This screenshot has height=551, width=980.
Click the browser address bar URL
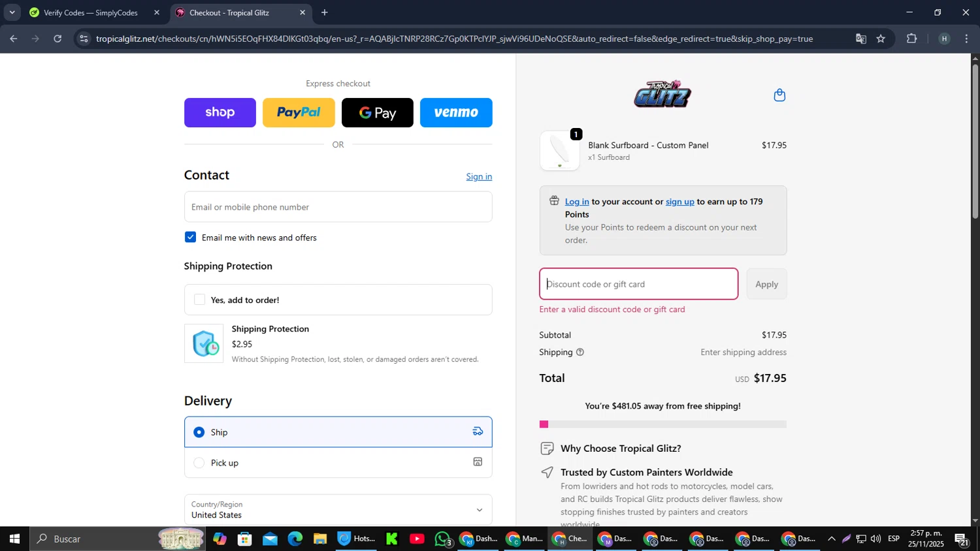click(454, 39)
